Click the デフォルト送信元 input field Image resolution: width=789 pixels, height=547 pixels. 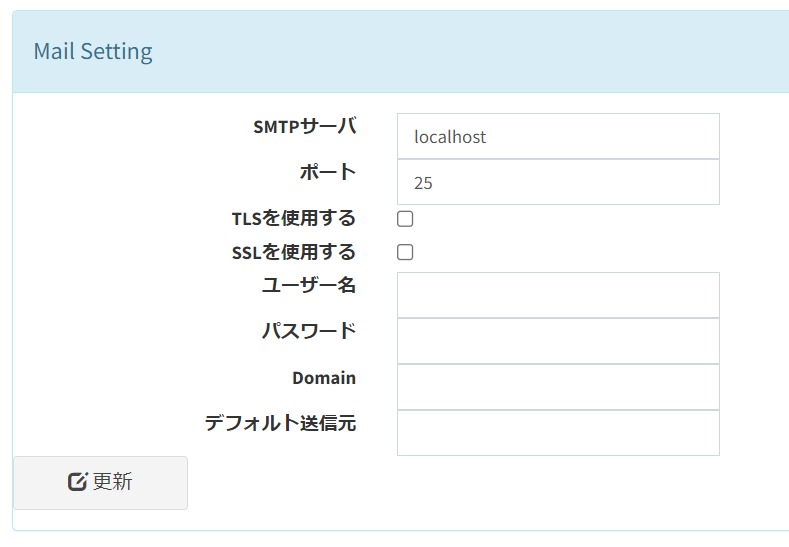tap(558, 433)
